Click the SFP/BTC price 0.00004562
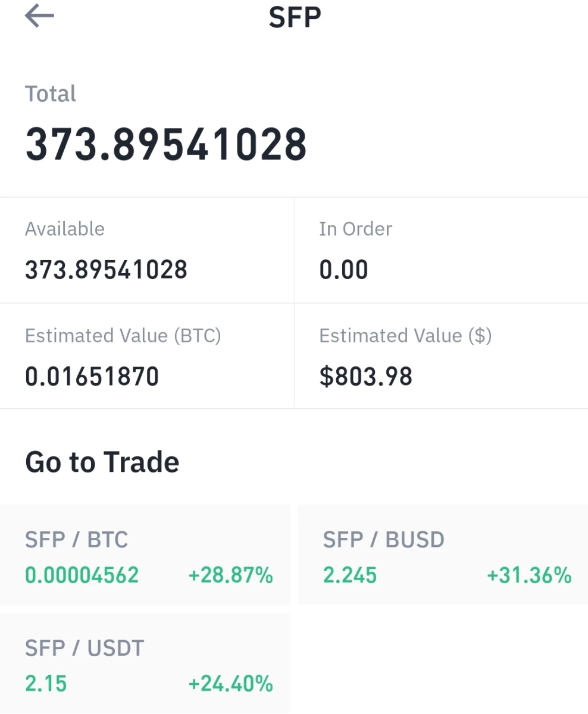The image size is (588, 714). click(82, 575)
